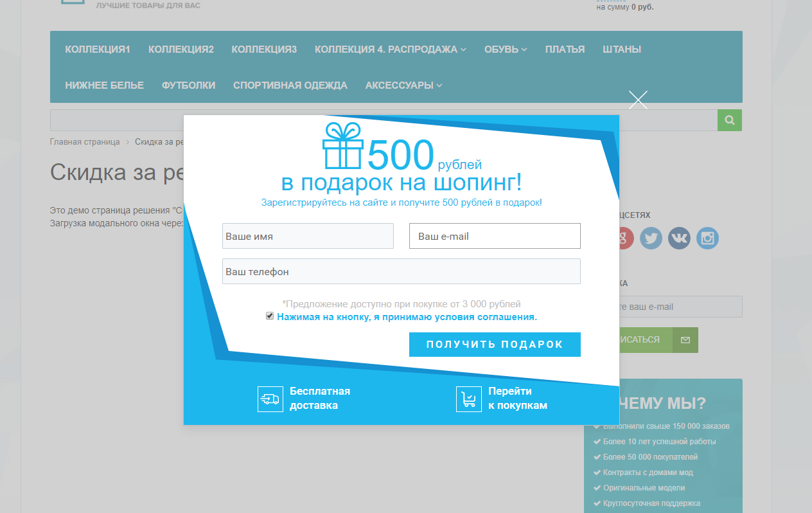This screenshot has height=513, width=812.
Task: Click the free delivery truck icon
Action: click(270, 399)
